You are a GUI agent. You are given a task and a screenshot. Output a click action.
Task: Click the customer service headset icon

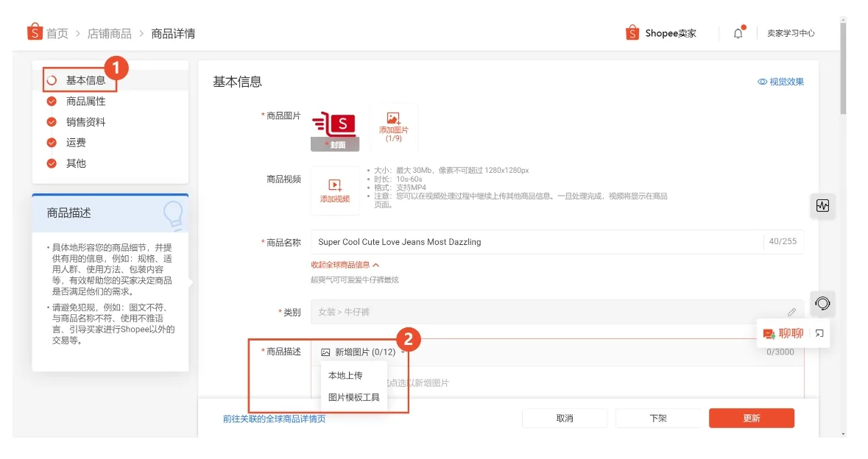point(822,304)
